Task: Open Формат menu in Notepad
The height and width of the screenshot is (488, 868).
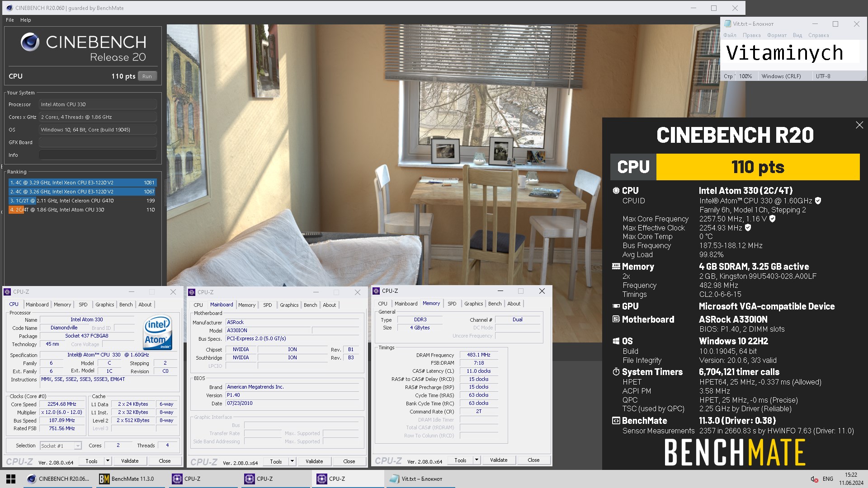Action: tap(777, 35)
